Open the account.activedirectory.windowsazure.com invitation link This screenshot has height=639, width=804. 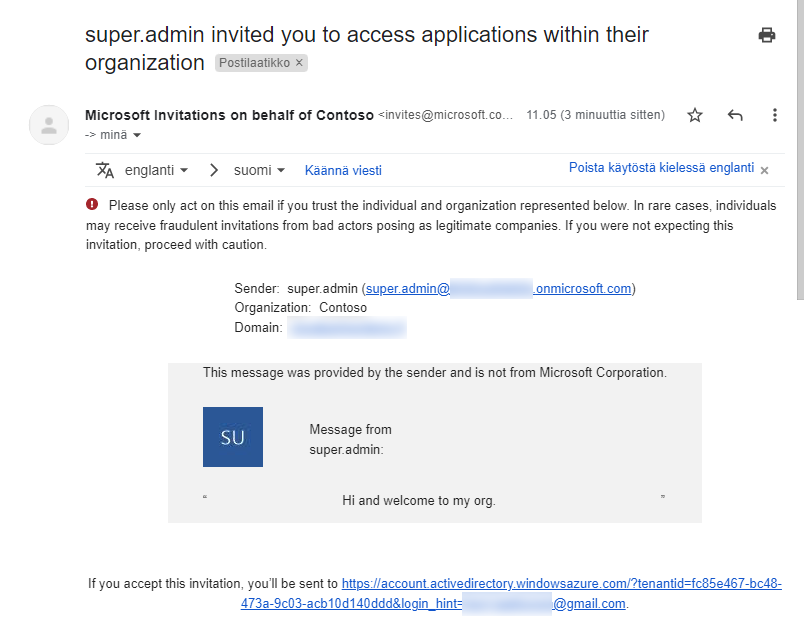(561, 583)
